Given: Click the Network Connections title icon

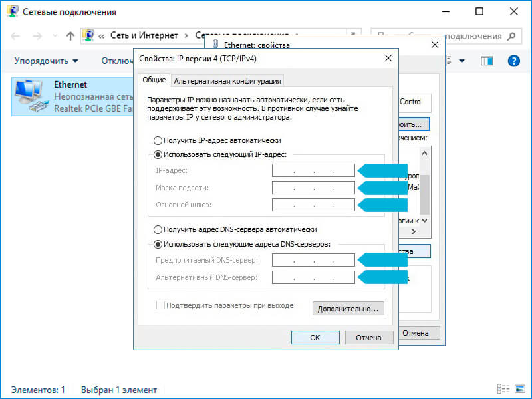Looking at the screenshot, I should (x=13, y=12).
